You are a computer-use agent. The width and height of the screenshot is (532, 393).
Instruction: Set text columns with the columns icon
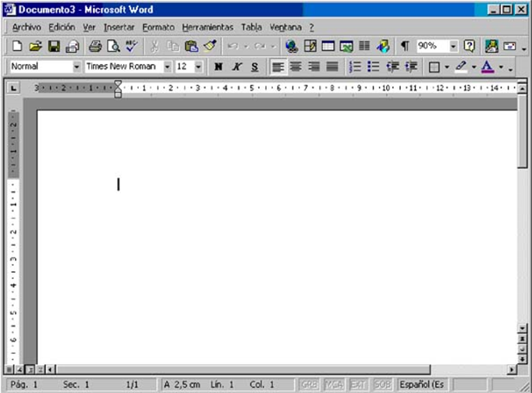[364, 46]
